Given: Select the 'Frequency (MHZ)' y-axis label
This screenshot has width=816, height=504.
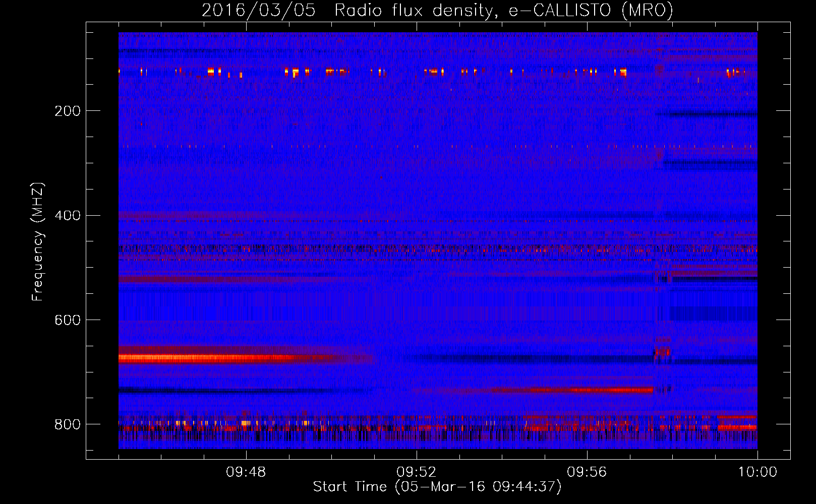Looking at the screenshot, I should [x=37, y=242].
